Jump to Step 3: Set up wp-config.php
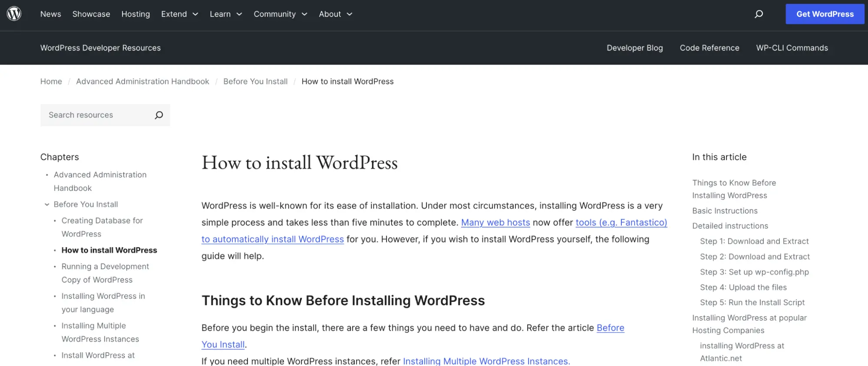 pyautogui.click(x=754, y=272)
